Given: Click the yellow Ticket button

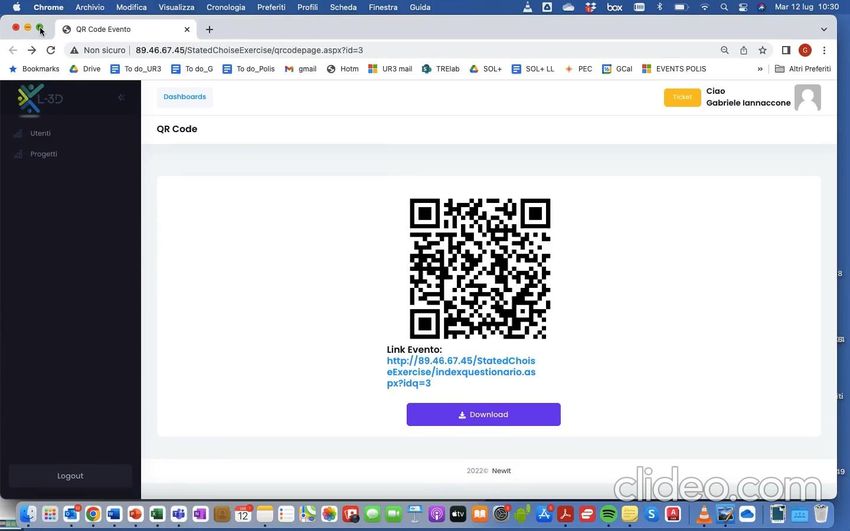Looking at the screenshot, I should coord(682,97).
